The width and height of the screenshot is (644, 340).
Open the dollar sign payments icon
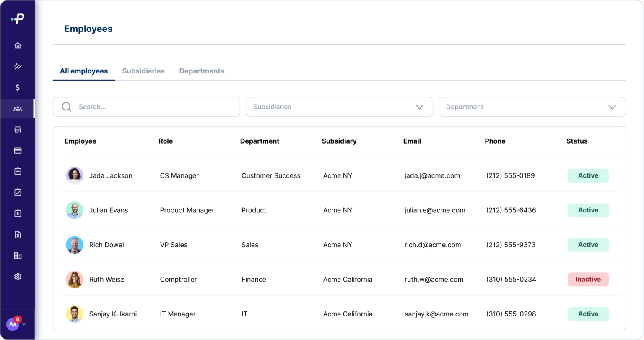(18, 87)
